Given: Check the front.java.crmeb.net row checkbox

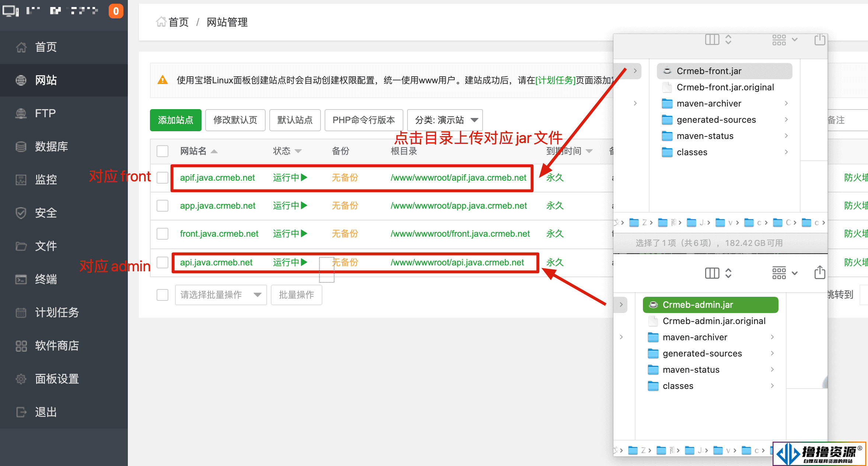Looking at the screenshot, I should click(162, 234).
